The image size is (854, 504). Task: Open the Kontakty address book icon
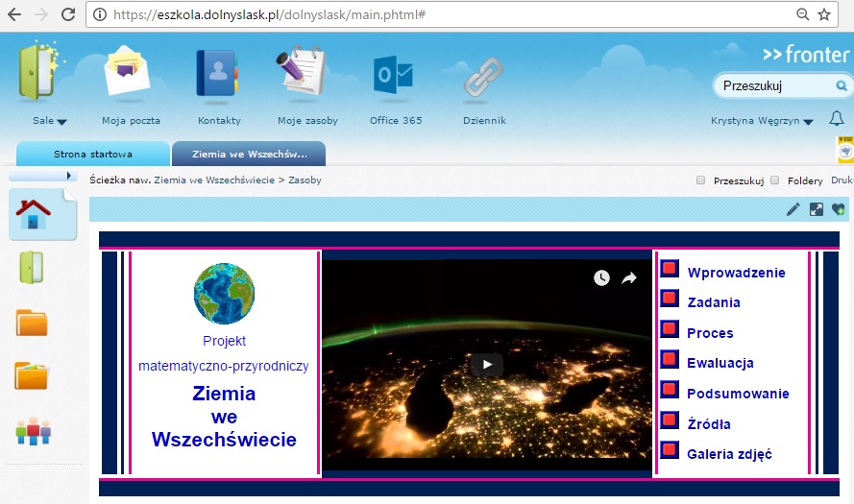pos(219,75)
